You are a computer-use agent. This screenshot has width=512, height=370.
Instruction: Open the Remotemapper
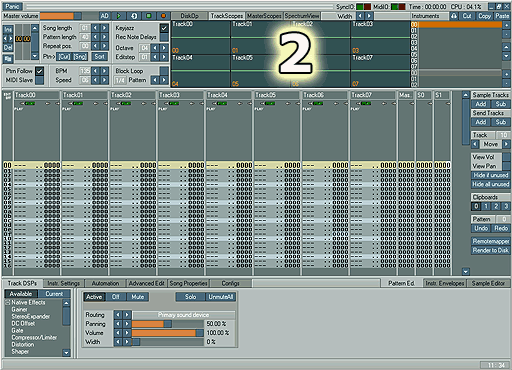pos(490,241)
